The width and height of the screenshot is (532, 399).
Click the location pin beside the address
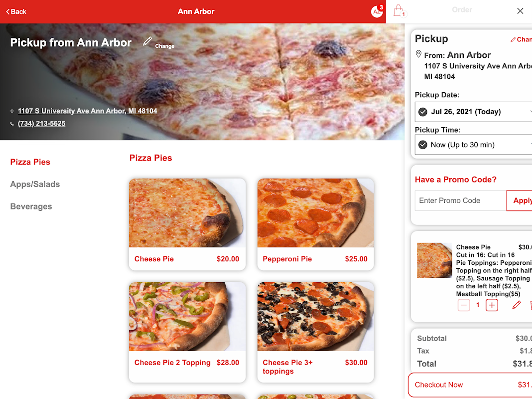click(x=12, y=111)
